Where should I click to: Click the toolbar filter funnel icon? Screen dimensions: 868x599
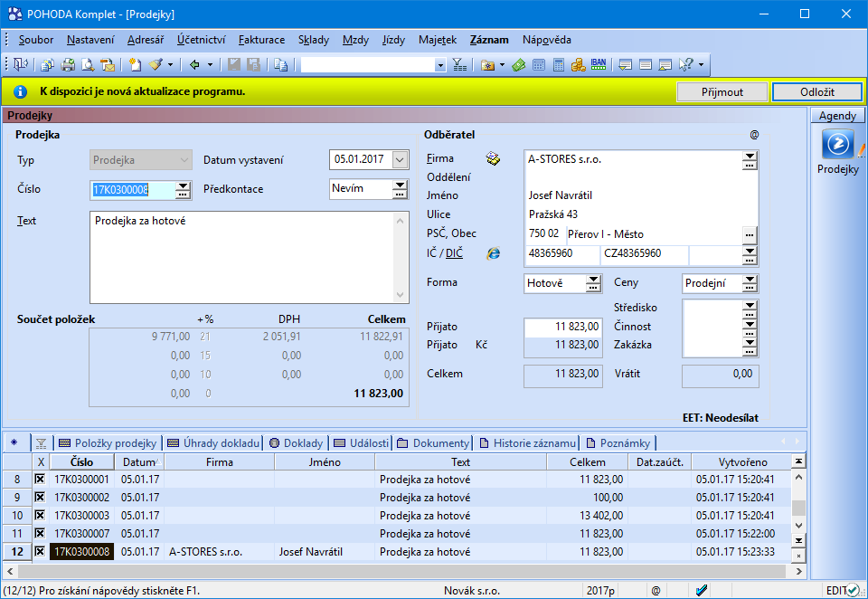tap(459, 65)
